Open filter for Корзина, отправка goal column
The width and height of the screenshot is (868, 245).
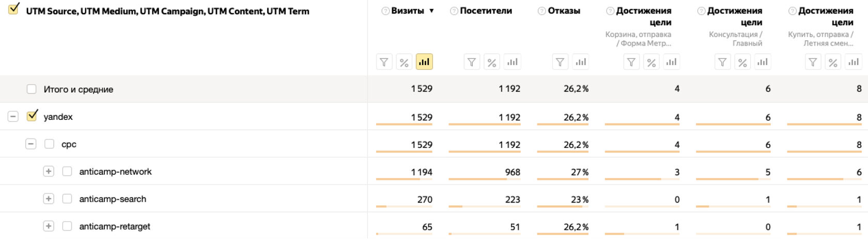click(x=631, y=62)
